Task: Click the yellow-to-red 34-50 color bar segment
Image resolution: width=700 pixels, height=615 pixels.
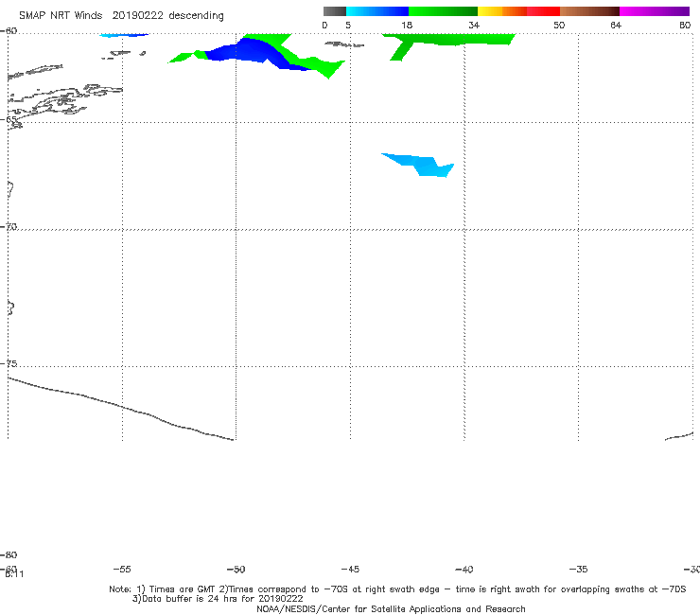Action: click(518, 11)
